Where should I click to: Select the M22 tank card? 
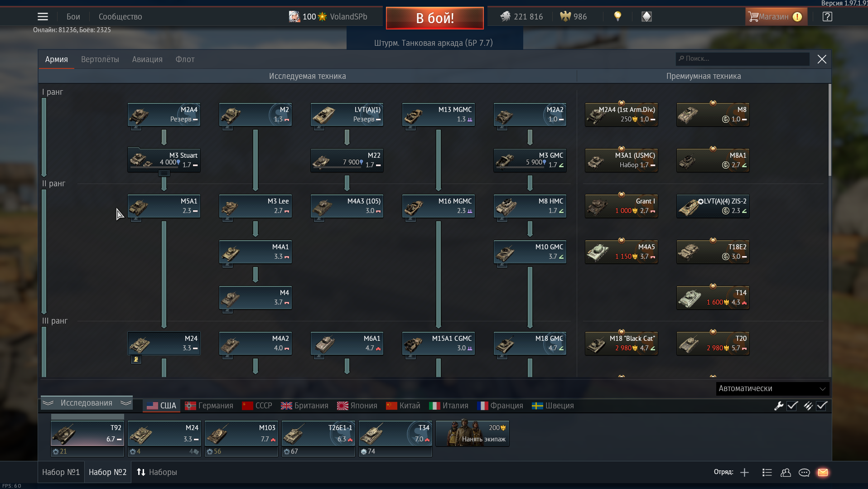(347, 160)
